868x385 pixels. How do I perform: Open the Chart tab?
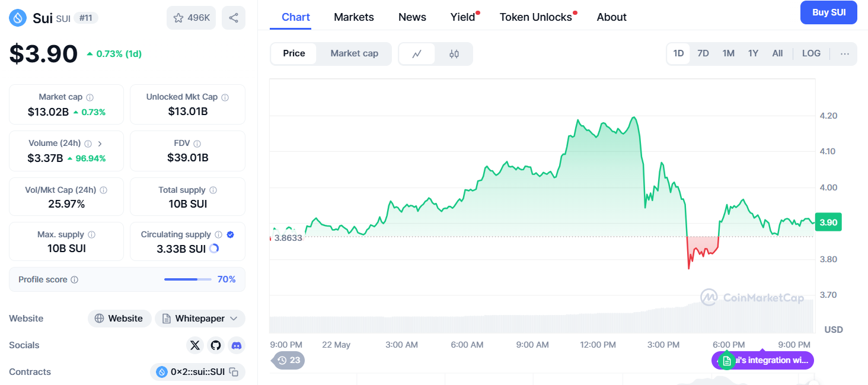(296, 17)
